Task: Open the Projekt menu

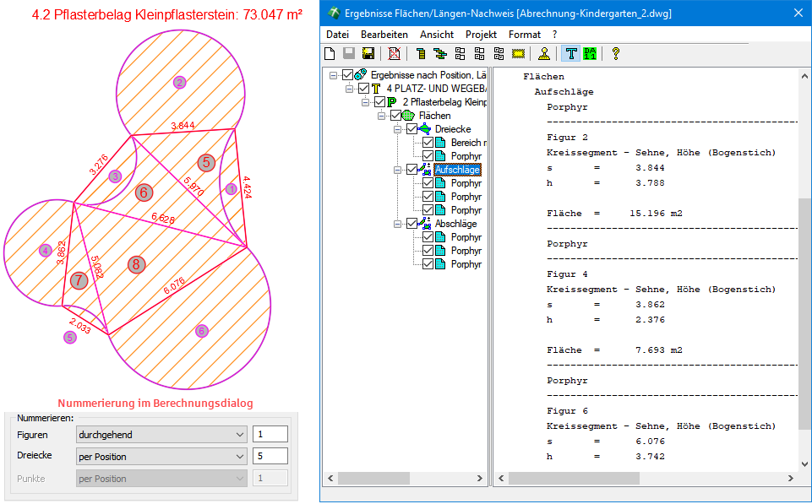Action: 481,35
